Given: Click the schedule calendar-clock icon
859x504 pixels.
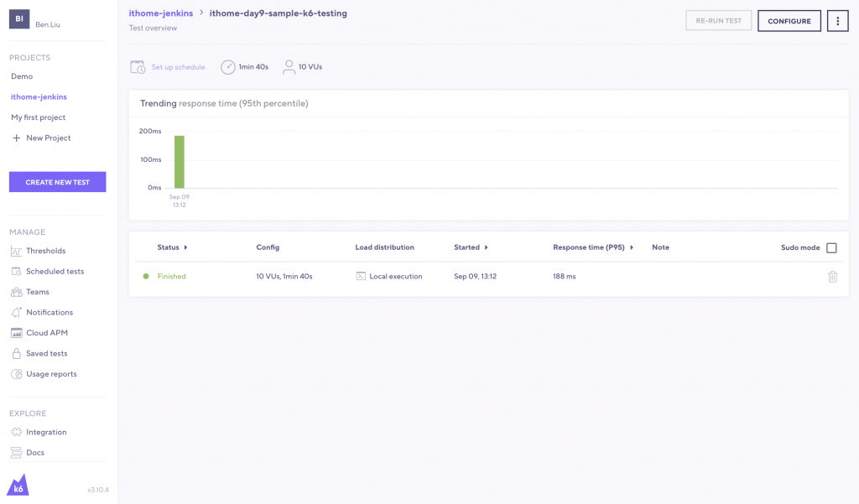Looking at the screenshot, I should point(138,67).
